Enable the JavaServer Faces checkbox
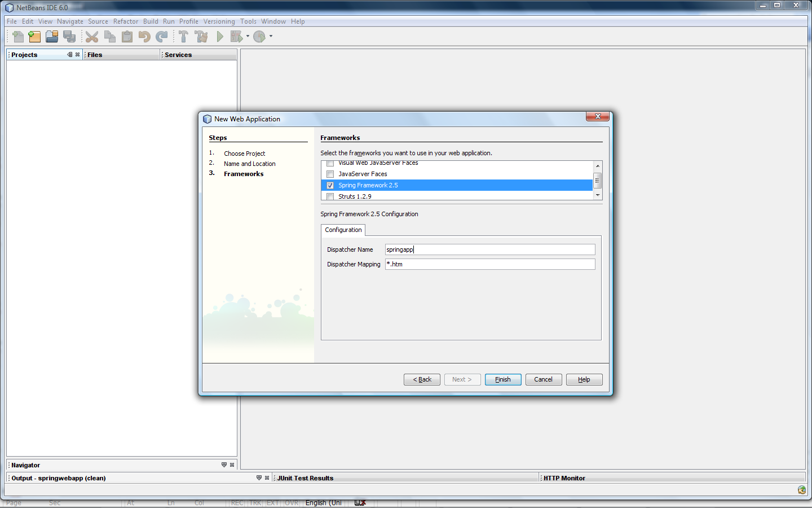This screenshot has height=508, width=812. (x=330, y=174)
